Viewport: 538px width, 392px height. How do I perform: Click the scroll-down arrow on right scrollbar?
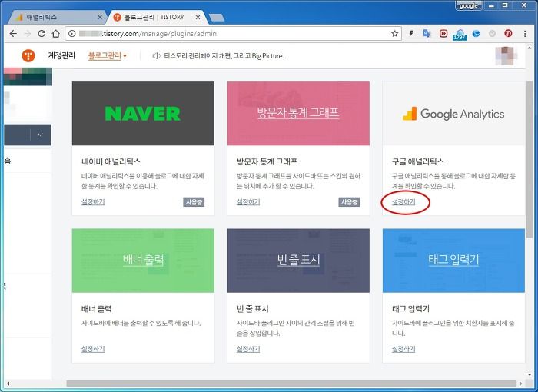pos(530,375)
